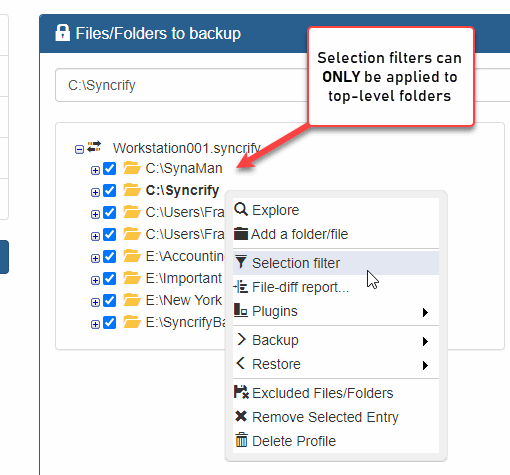Click the Excluded Files/Folders icon
The width and height of the screenshot is (510, 475).
[241, 392]
